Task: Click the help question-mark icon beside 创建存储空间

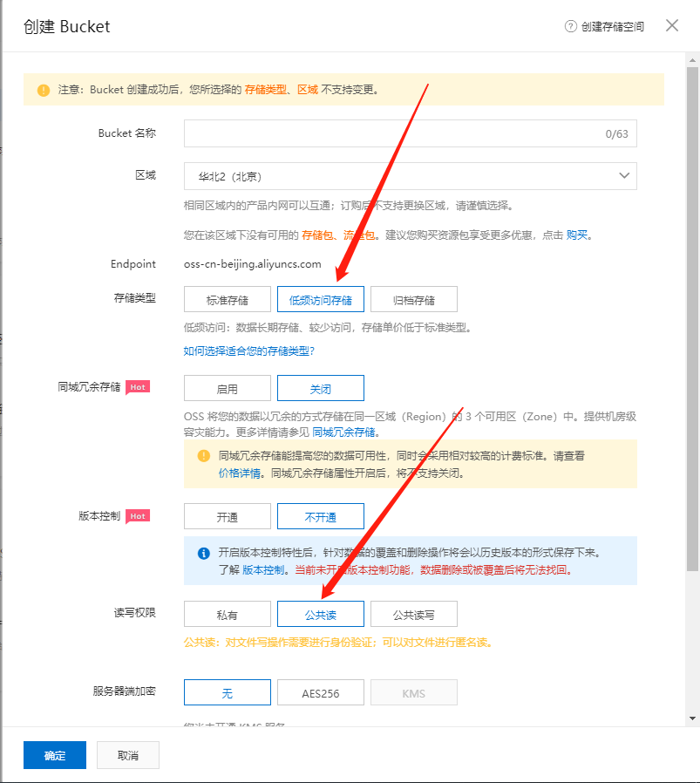Action: pos(570,26)
